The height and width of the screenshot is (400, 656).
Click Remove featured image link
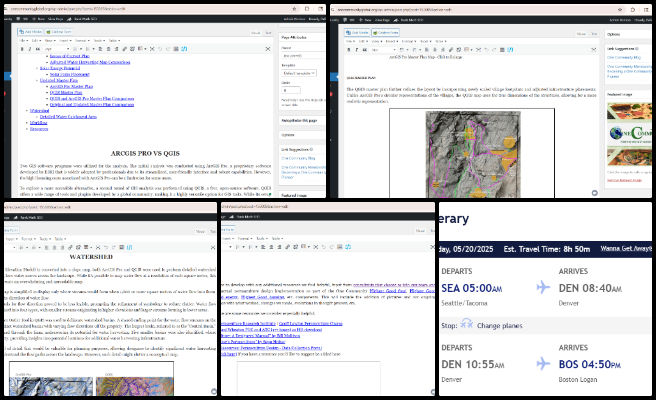tap(624, 180)
